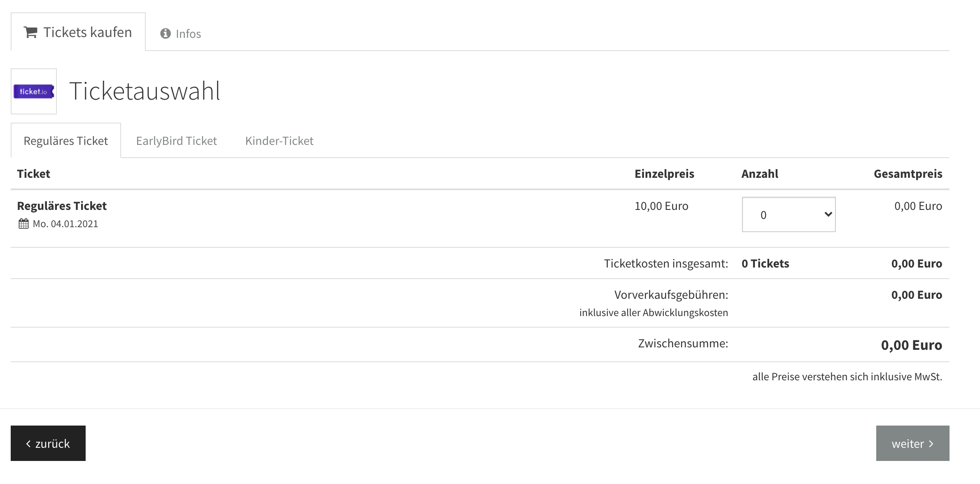Click the bold Reguläres Ticket row title
Screen dimensions: 980x484
(62, 206)
